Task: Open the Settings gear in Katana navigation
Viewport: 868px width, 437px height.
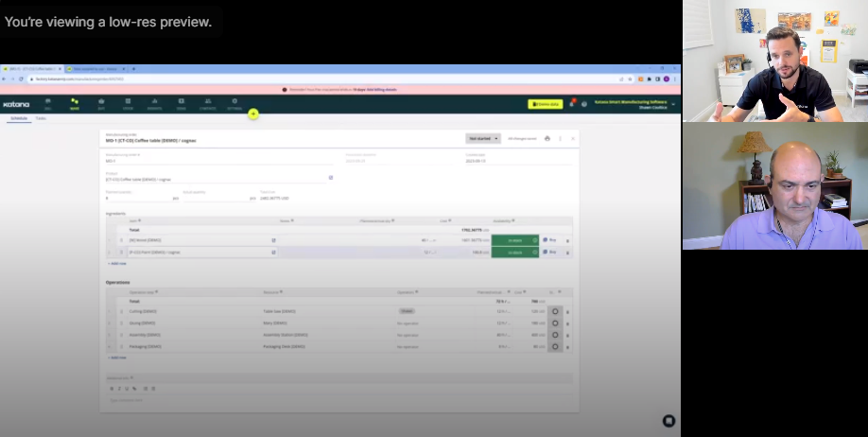Action: click(x=234, y=104)
